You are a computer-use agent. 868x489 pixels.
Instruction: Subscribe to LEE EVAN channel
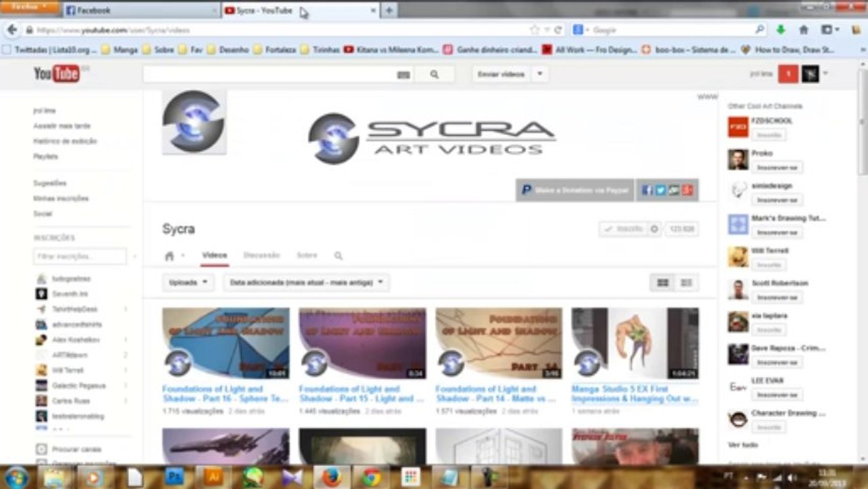pyautogui.click(x=776, y=395)
